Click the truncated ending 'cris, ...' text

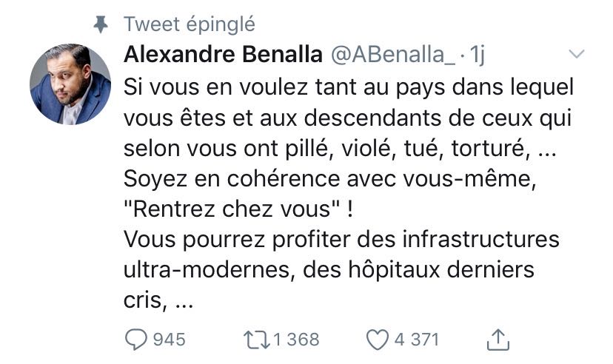pos(158,301)
